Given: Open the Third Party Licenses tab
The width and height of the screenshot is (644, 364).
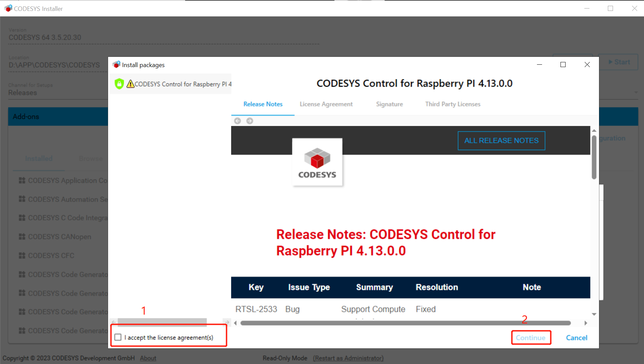Looking at the screenshot, I should tap(453, 104).
